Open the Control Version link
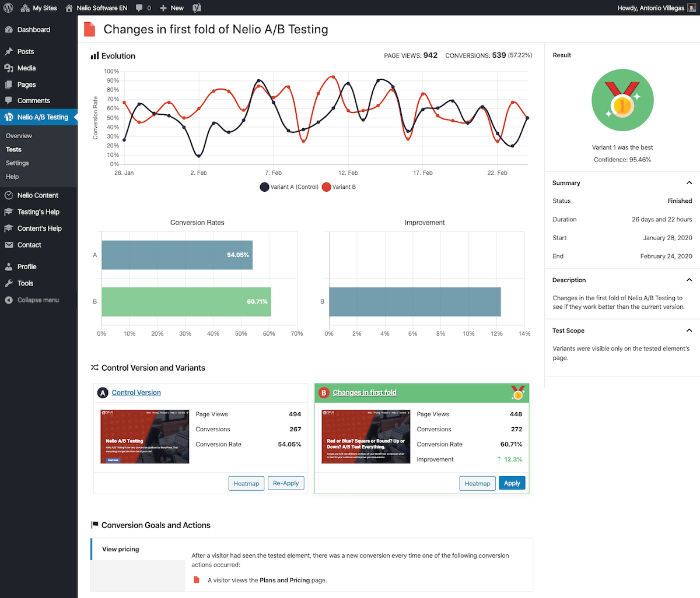 click(136, 393)
